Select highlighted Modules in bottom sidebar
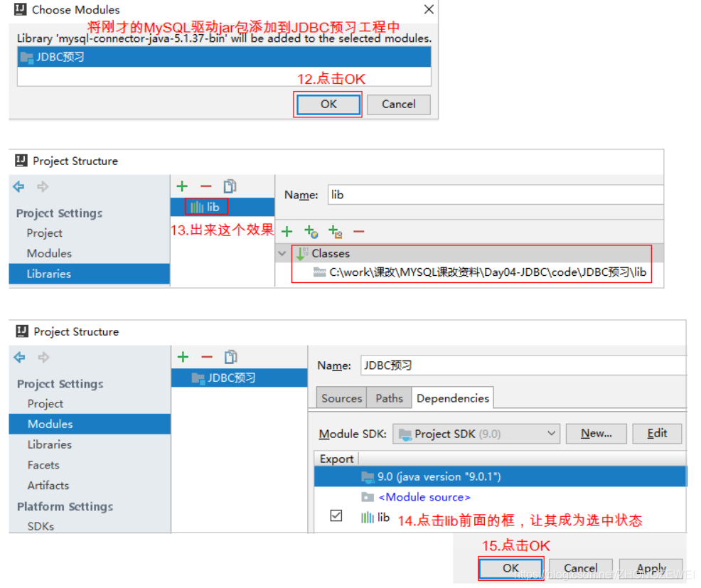701x588 pixels. 90,424
